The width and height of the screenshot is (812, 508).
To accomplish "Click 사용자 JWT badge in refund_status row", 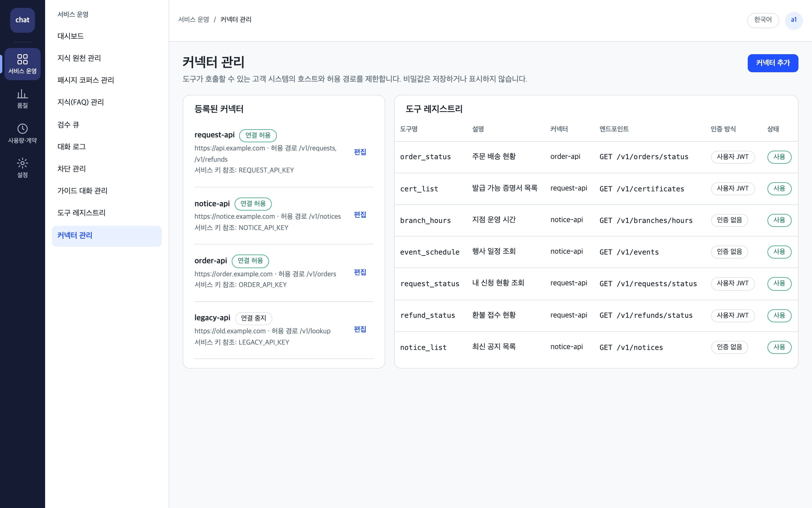I will click(x=733, y=316).
